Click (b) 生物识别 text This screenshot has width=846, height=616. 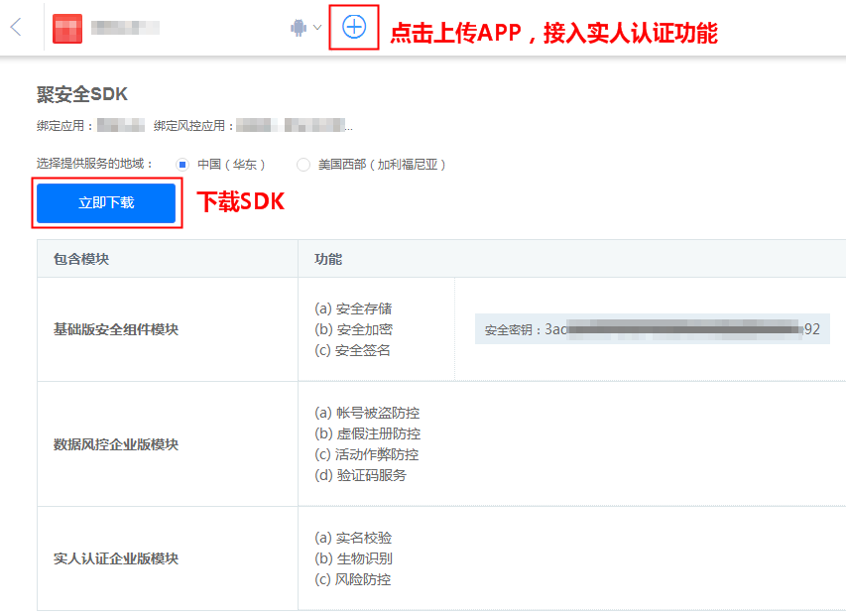[x=353, y=558]
